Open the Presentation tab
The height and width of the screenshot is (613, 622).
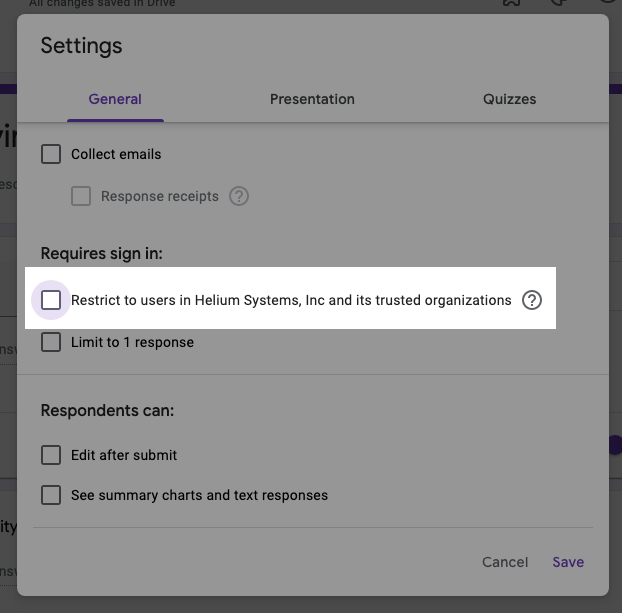click(x=312, y=99)
